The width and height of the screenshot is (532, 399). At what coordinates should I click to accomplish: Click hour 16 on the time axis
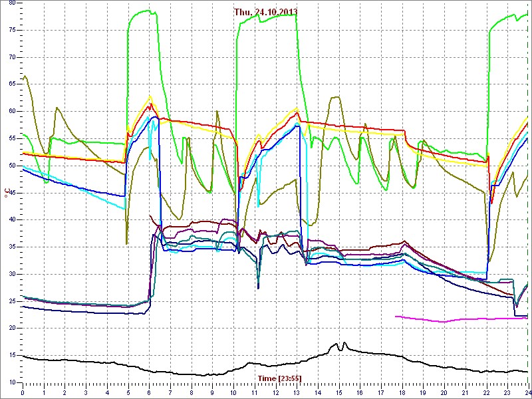[360, 392]
